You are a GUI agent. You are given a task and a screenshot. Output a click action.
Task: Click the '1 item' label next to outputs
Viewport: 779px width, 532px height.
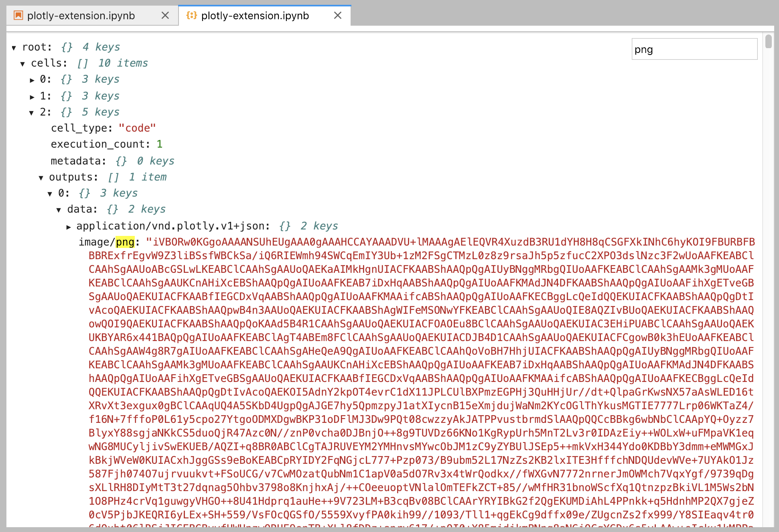coord(148,177)
